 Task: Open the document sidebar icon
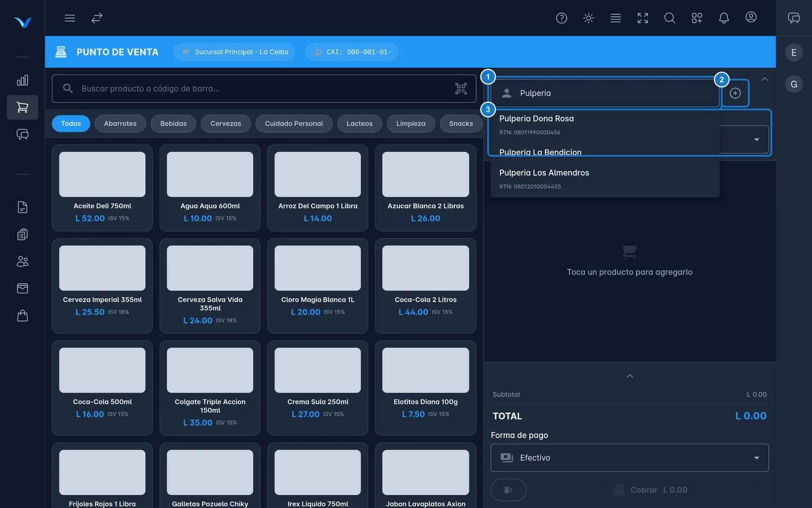point(23,207)
